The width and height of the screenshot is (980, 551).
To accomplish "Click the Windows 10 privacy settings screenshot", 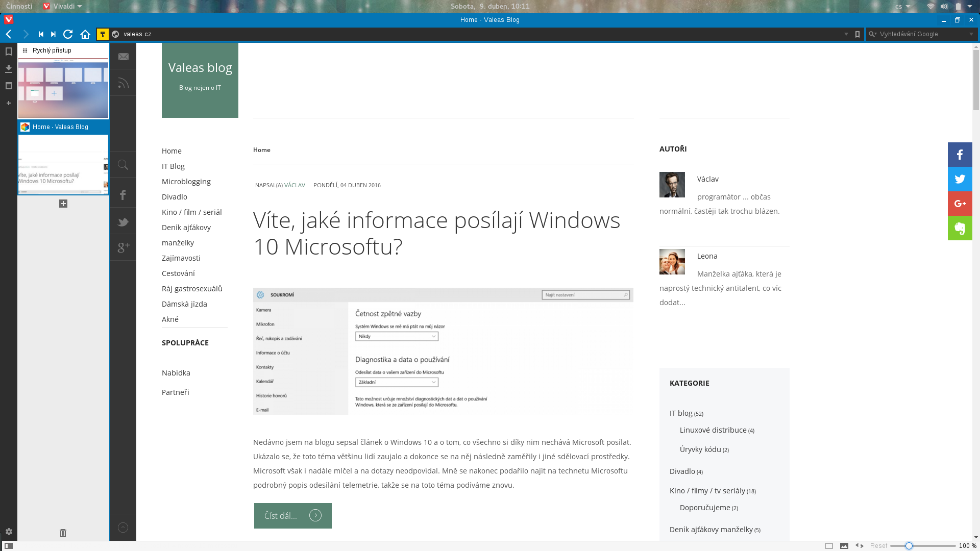I will point(443,351).
